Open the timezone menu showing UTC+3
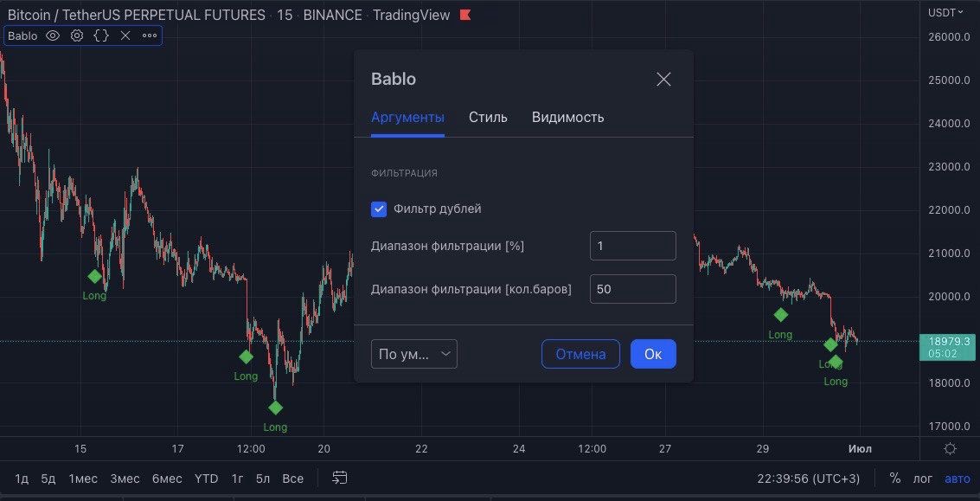980x501 pixels. [807, 479]
